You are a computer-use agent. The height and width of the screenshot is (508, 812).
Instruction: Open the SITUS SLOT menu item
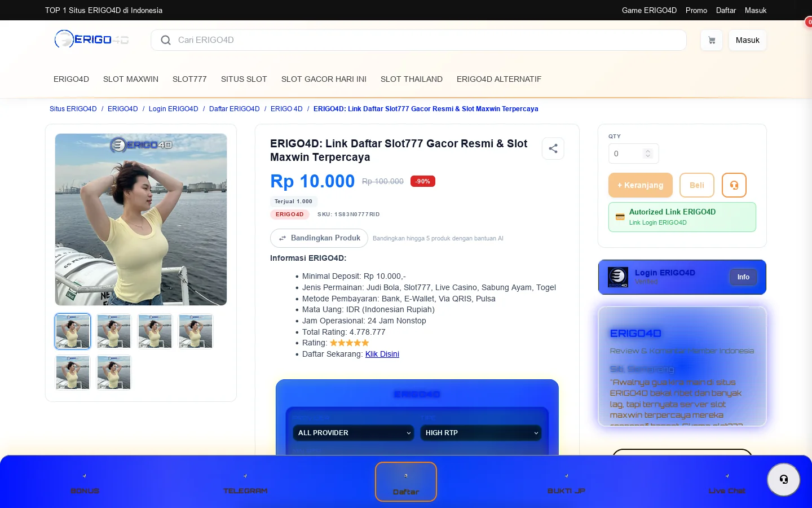pos(244,79)
